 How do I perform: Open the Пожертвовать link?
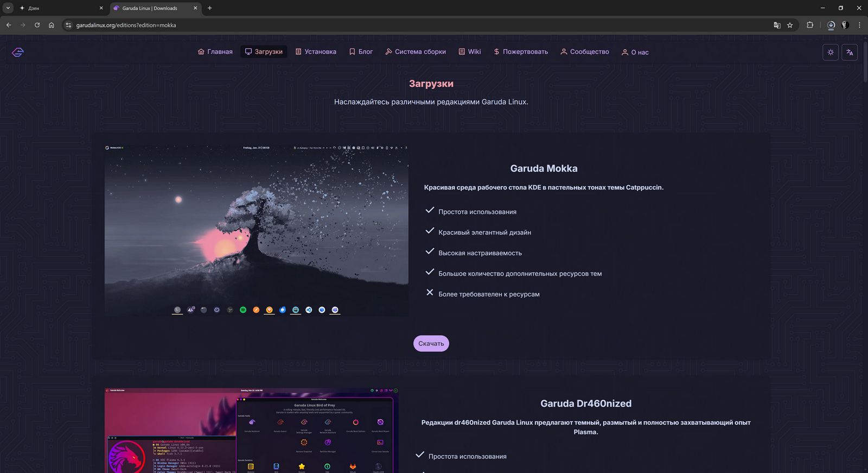521,52
